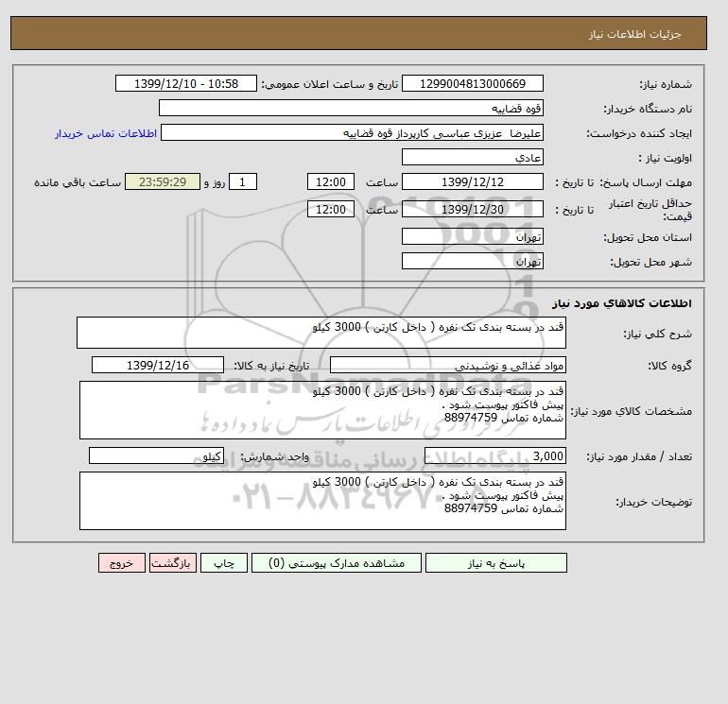Screen dimensions: 728x704
Task: Click the unit of measure field کیلو
Action: (x=156, y=455)
